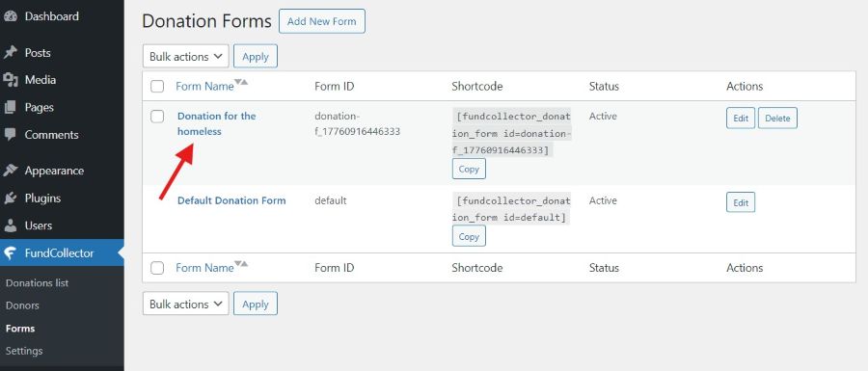868x371 pixels.
Task: Sort by Form Name in header row
Action: [241, 82]
